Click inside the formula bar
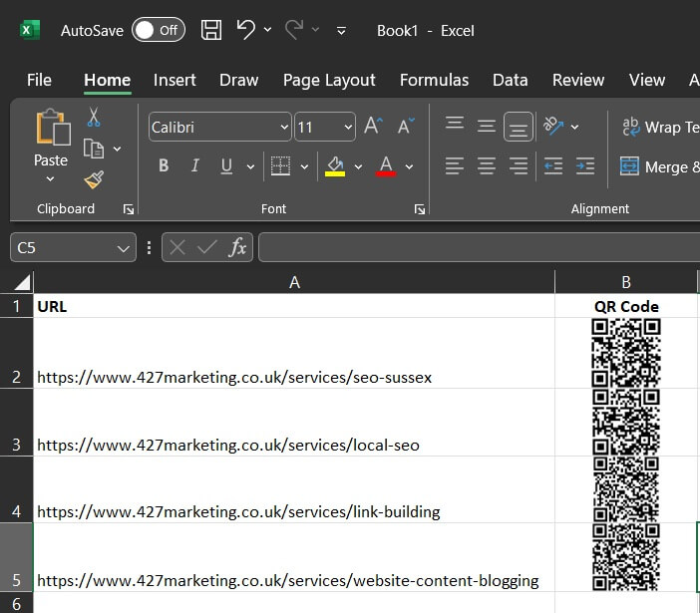Screen dimensions: 700x613 (479, 247)
